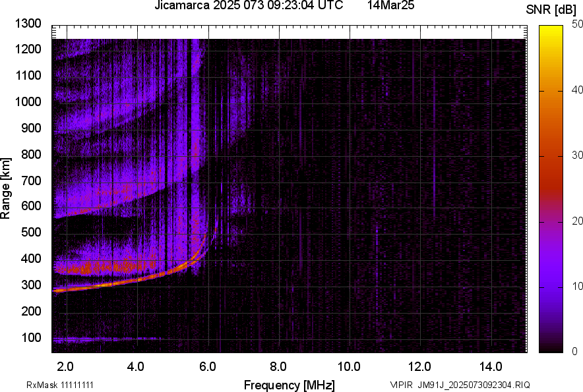Click the range tick label '500'
Viewport: 583px width, 392px height.
pyautogui.click(x=31, y=232)
